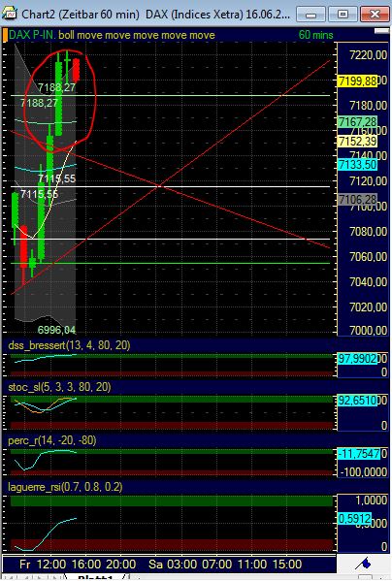The height and width of the screenshot is (581, 392).
Task: Click the 07:00 time axis label
Action: click(217, 565)
